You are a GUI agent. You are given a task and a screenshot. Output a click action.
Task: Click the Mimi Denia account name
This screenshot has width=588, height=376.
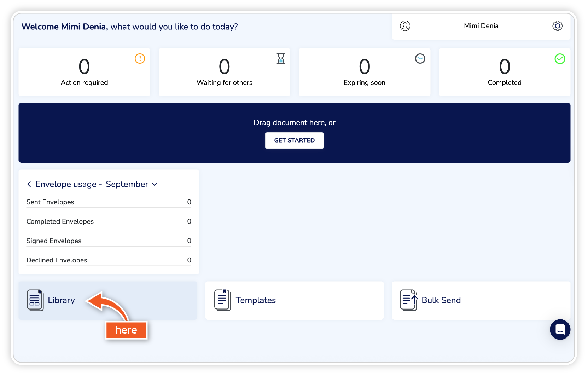(x=481, y=26)
